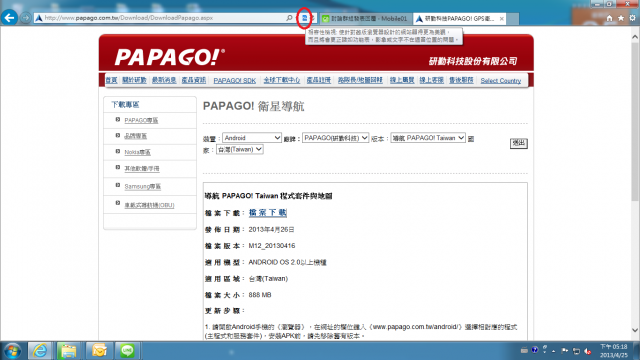
Task: Expand the 台灣(Taiwan) country dropdown
Action: click(240, 149)
